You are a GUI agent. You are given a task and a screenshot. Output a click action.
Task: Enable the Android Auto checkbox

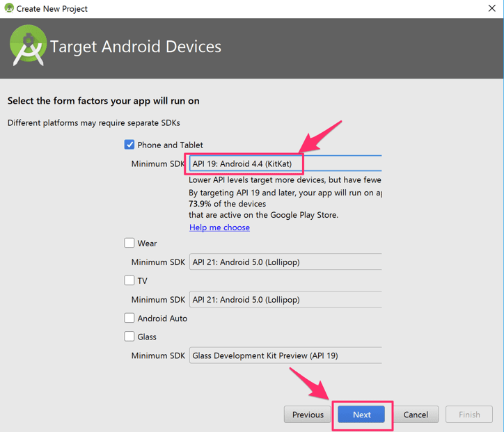point(129,318)
